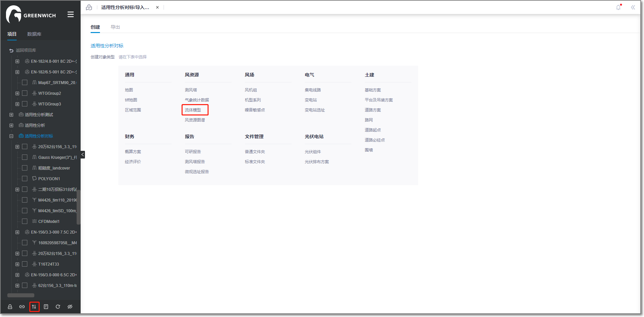This screenshot has width=644, height=317.
Task: Choose 经济评价 under 财务
Action: 133,162
